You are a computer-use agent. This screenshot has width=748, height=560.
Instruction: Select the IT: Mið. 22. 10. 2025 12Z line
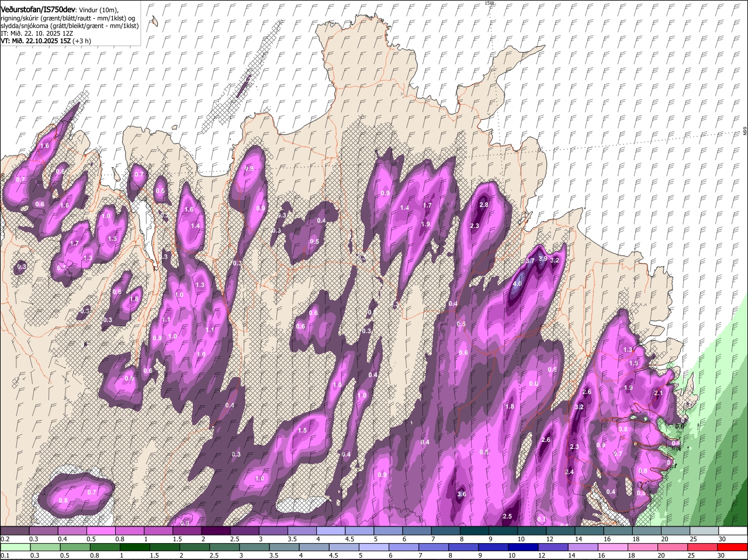coord(37,33)
